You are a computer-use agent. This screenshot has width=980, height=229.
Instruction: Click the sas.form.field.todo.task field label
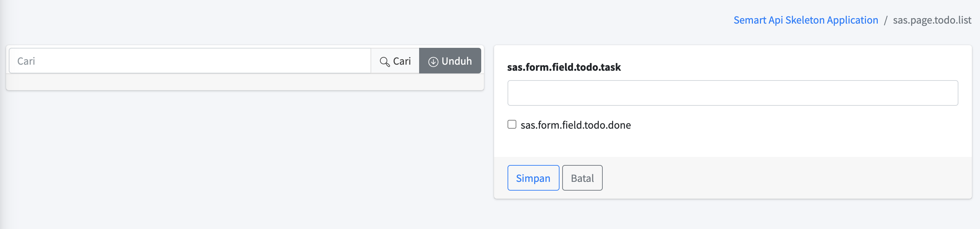(x=564, y=67)
